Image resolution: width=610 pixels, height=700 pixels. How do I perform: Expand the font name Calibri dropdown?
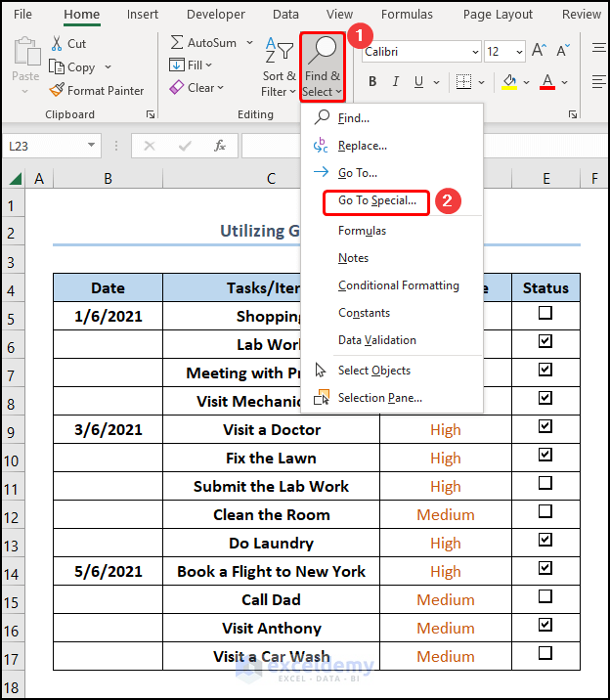(x=473, y=52)
